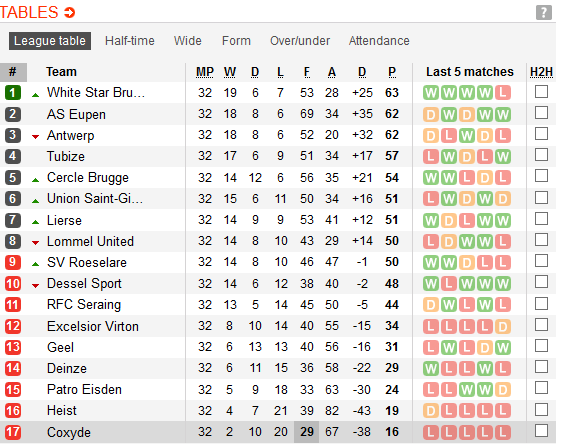
Task: Open the question mark help icon
Action: [543, 13]
